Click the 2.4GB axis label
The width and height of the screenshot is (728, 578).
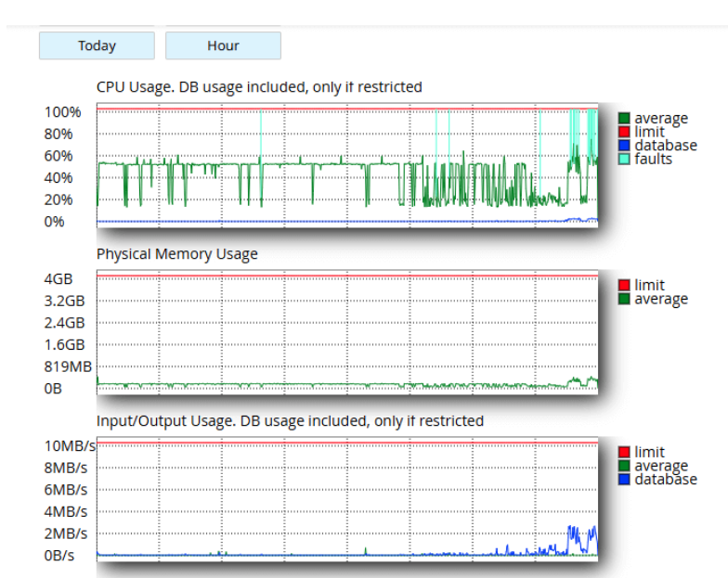[65, 323]
